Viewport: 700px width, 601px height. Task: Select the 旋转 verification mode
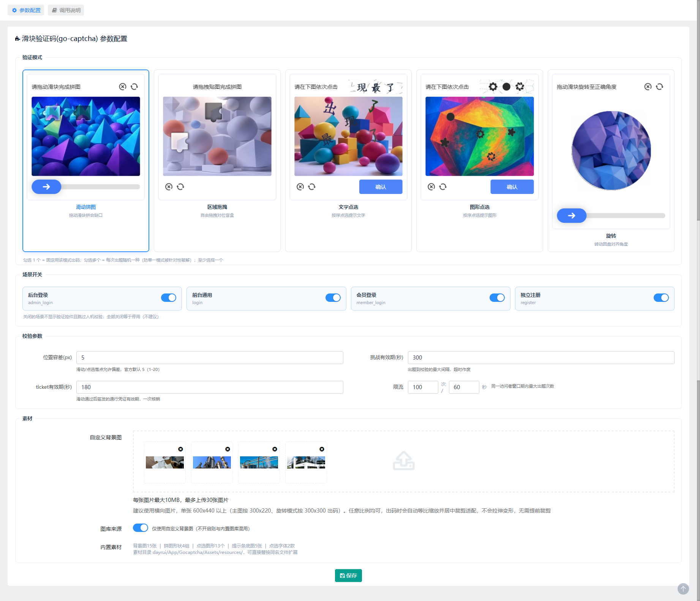point(611,161)
